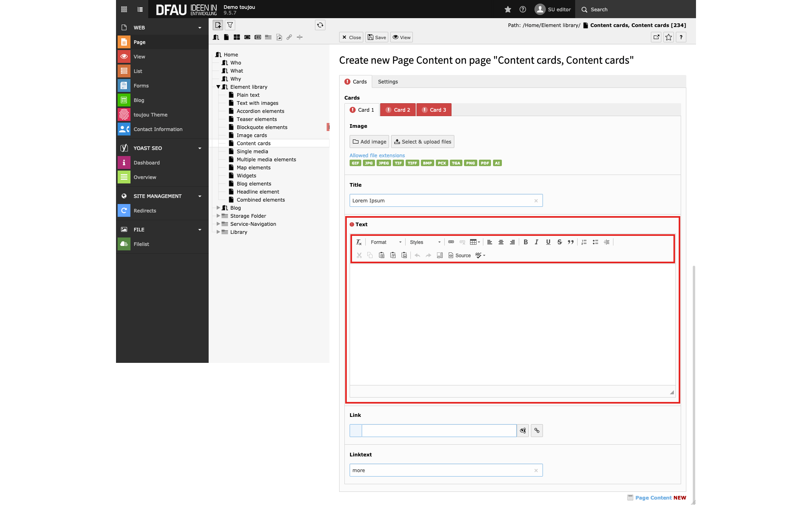Center-align text in the editor

[x=501, y=242]
